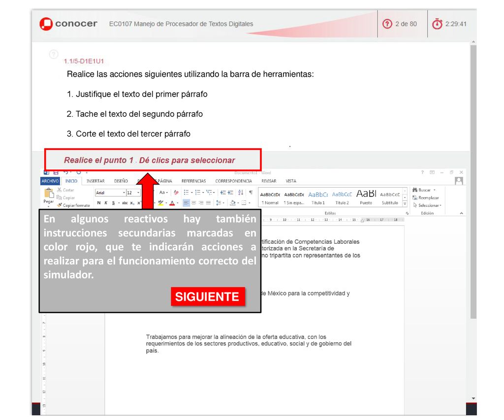Image resolution: width=504 pixels, height=420 pixels.
Task: Decrease the paragraph indent
Action: pyautogui.click(x=223, y=193)
